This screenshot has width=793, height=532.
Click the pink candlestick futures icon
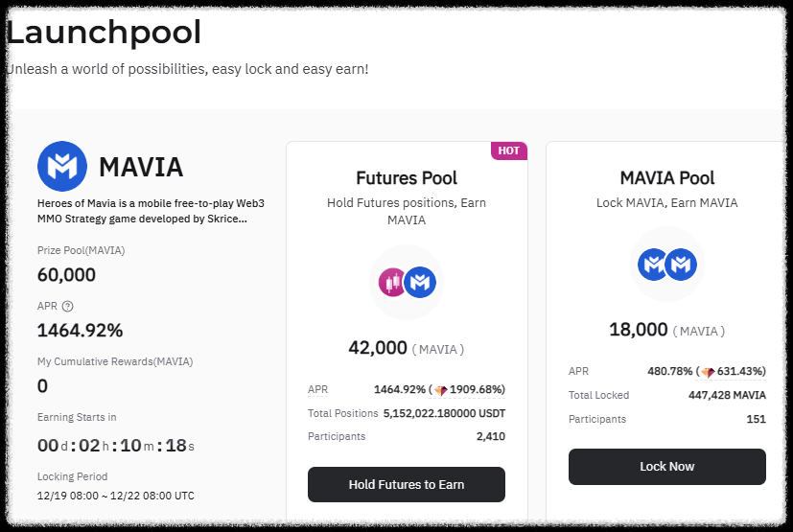392,282
